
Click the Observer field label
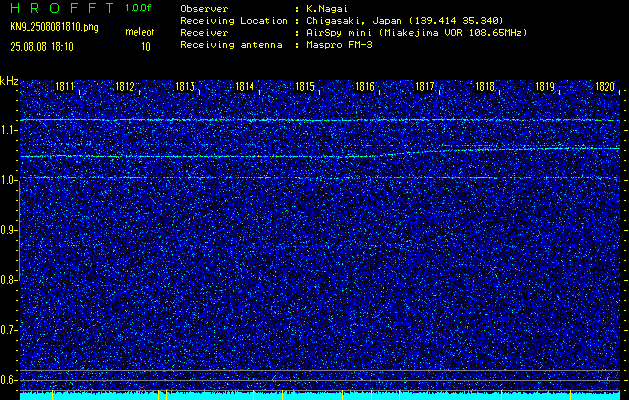[204, 8]
